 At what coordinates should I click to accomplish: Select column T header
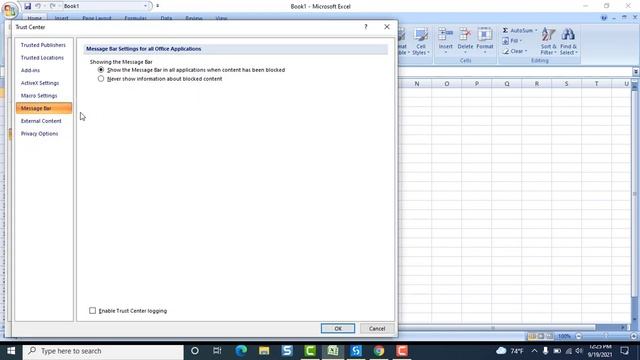click(596, 84)
